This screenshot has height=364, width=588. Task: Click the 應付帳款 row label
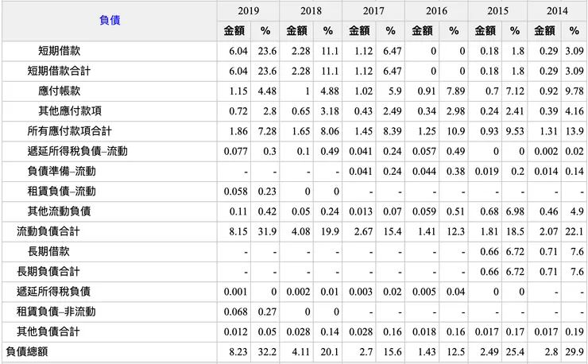tap(60, 91)
